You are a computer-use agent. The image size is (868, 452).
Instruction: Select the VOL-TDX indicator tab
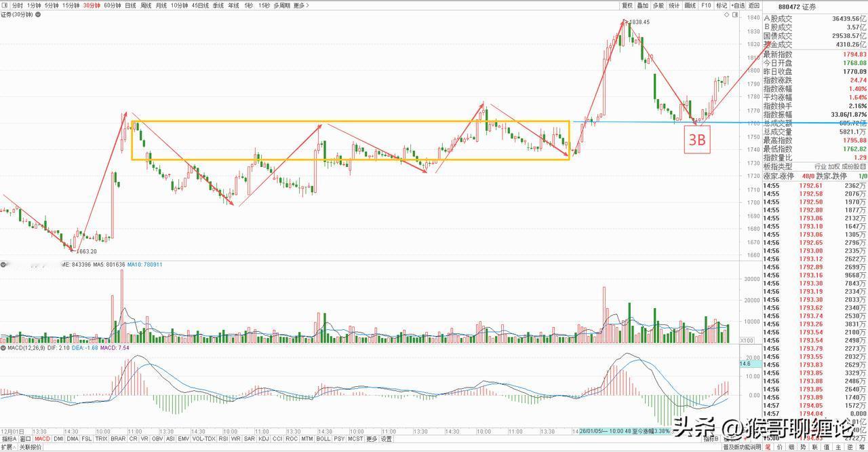(204, 438)
